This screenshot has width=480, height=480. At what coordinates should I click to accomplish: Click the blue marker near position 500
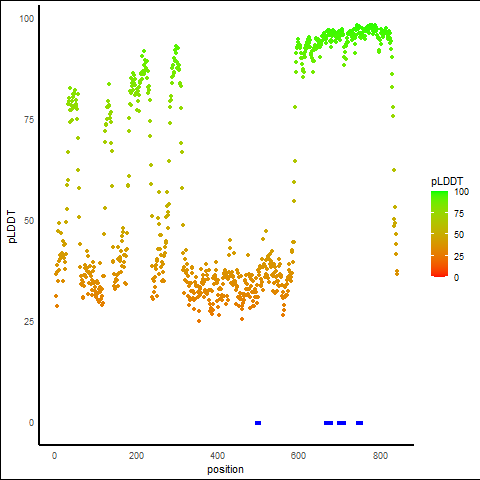(x=258, y=423)
